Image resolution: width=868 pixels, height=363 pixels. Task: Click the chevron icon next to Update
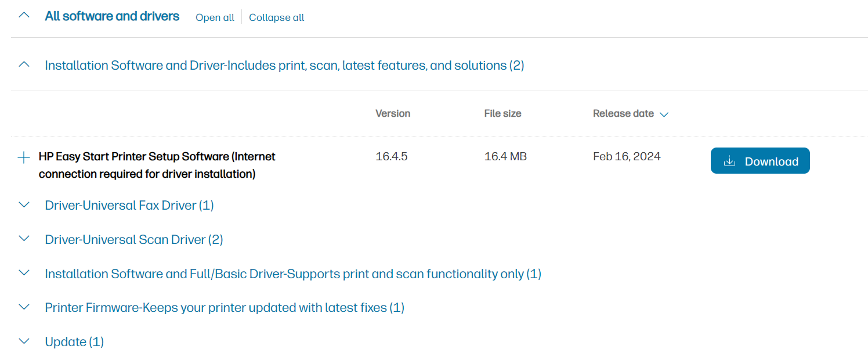coord(23,342)
